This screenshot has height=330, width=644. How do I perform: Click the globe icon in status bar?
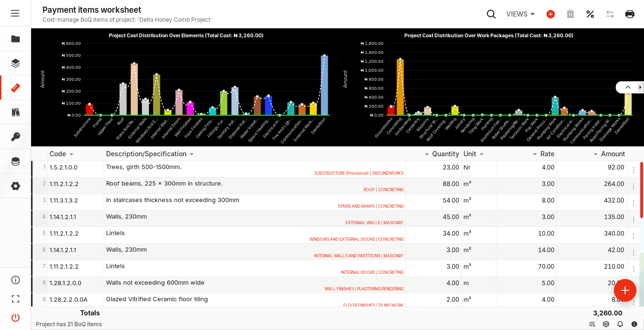pyautogui.click(x=606, y=324)
